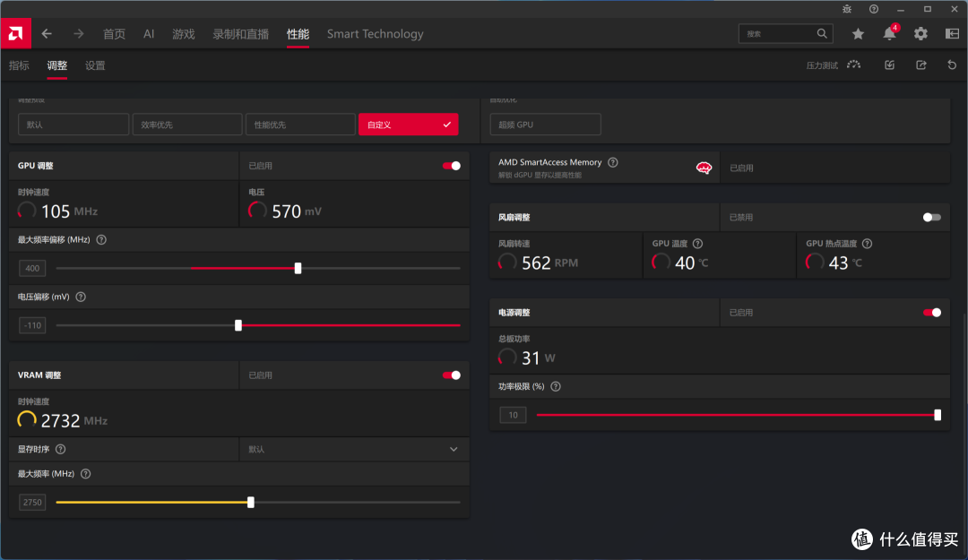Click the 超频 GPU button
The image size is (968, 560).
[x=545, y=125]
